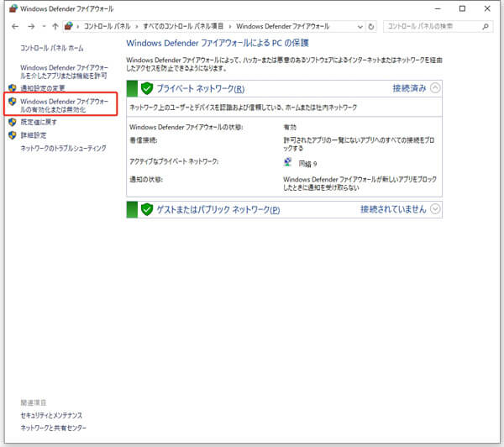Click the search magnifier icon

486,26
